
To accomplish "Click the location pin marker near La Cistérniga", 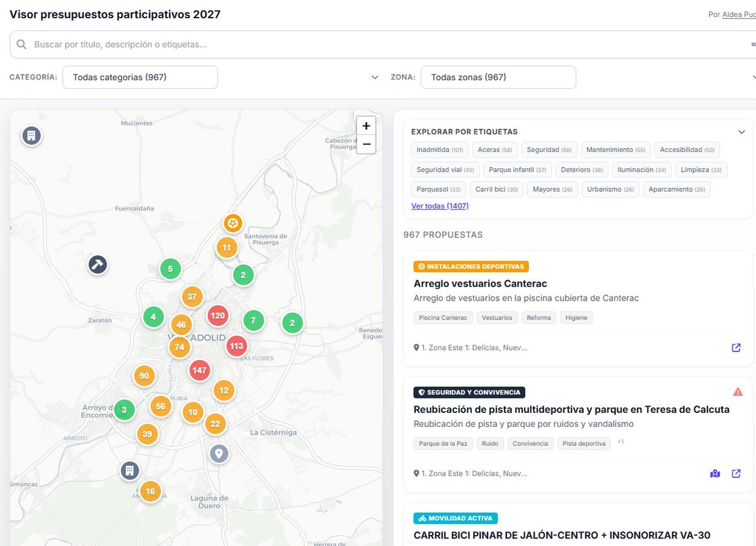I will (219, 453).
